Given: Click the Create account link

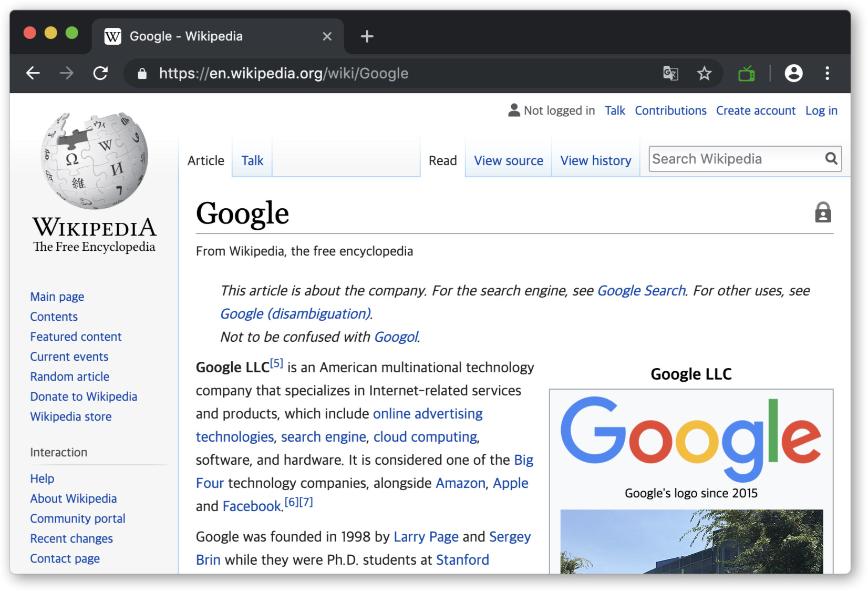Looking at the screenshot, I should point(756,110).
